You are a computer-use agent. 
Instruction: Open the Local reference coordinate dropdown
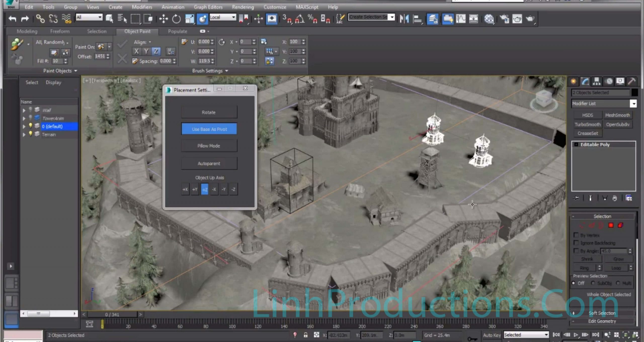[223, 17]
